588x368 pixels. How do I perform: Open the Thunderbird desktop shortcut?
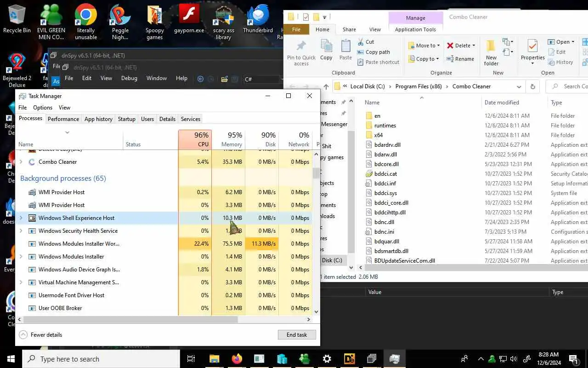click(258, 19)
